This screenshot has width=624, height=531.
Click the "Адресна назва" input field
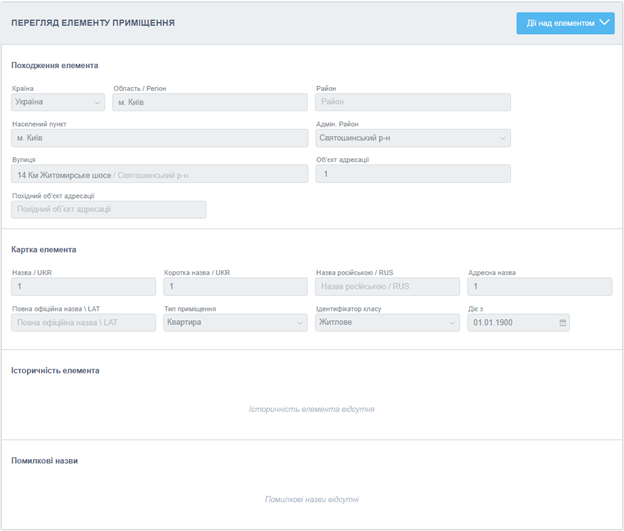[539, 287]
